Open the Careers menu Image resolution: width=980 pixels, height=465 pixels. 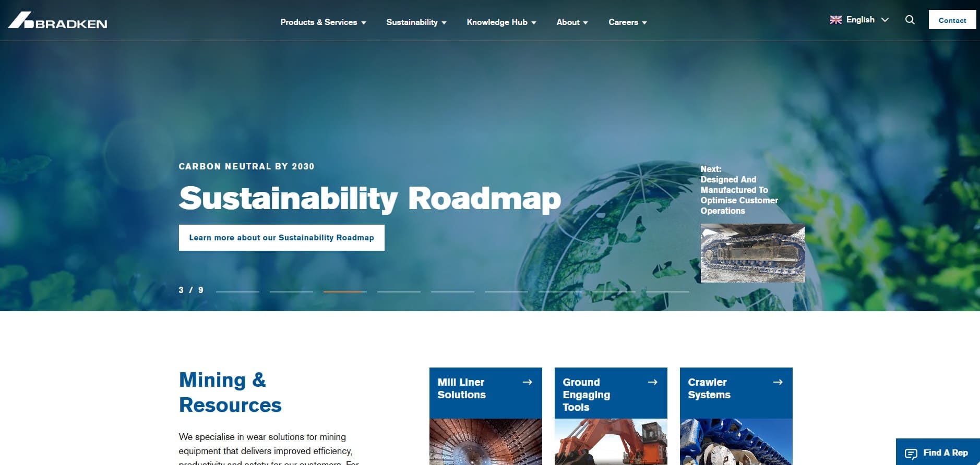pyautogui.click(x=628, y=22)
